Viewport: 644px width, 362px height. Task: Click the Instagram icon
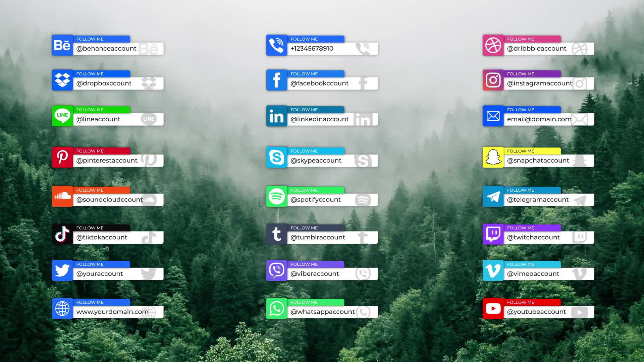tap(492, 80)
